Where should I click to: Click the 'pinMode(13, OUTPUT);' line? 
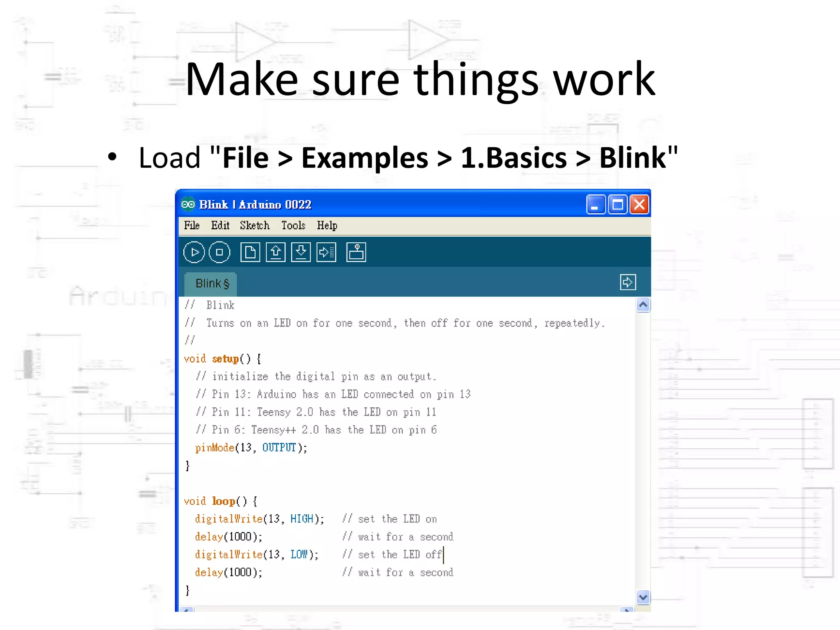251,448
